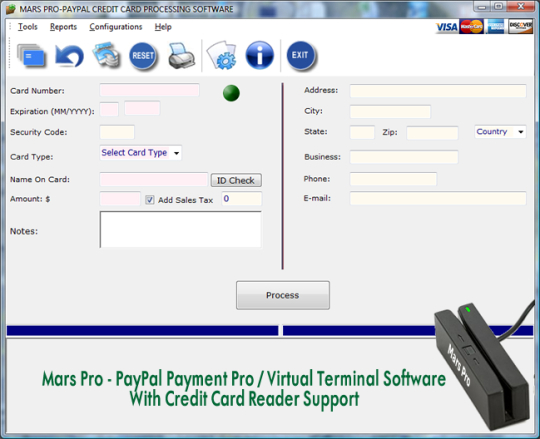
Task: Click the round EXIT button
Action: (x=300, y=55)
